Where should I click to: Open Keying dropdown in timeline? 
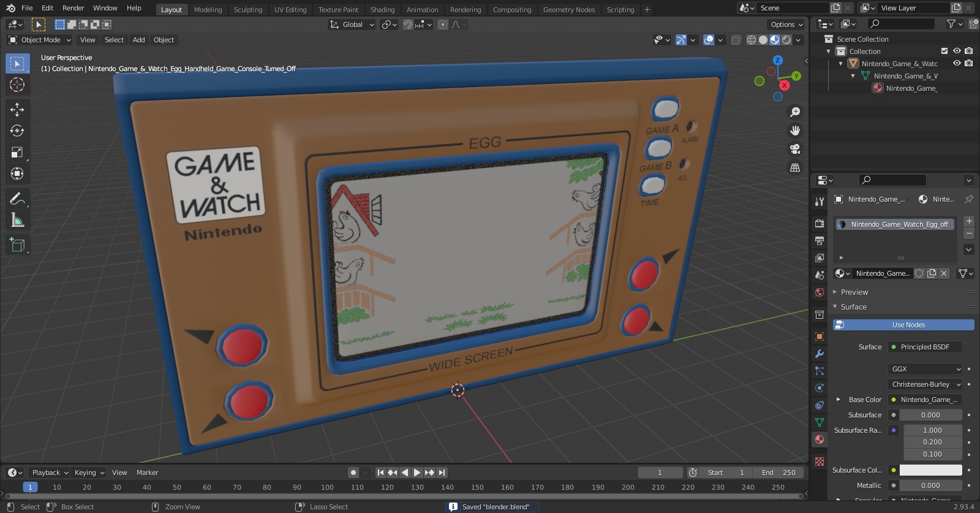click(x=89, y=473)
